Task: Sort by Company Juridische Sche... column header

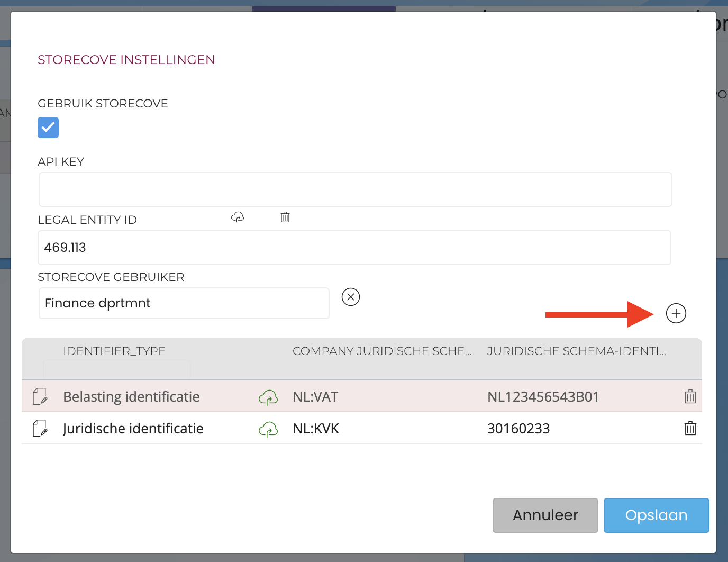Action: point(381,351)
